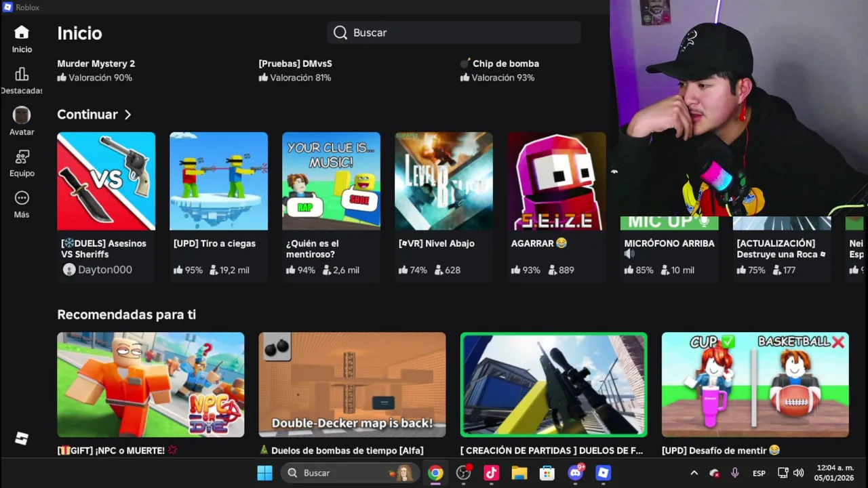Screen dimensions: 868x488
Task: Open the Avatar sidebar icon
Action: (22, 115)
